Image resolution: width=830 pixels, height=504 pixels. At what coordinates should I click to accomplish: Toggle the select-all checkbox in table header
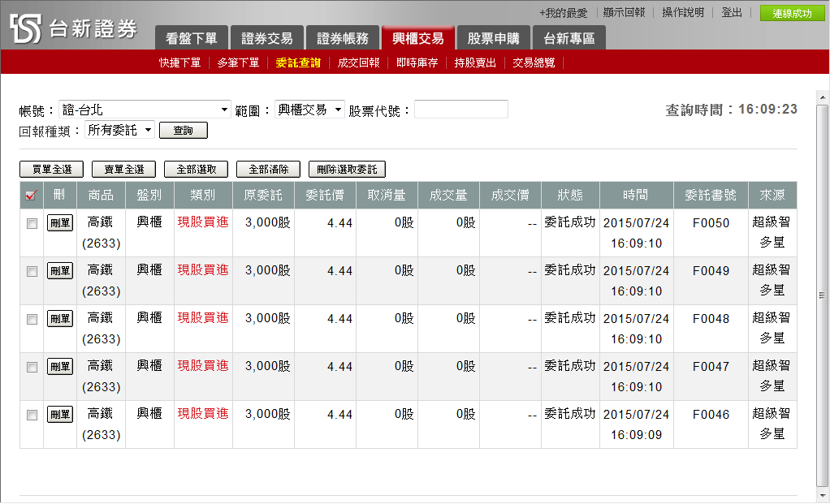pos(32,196)
